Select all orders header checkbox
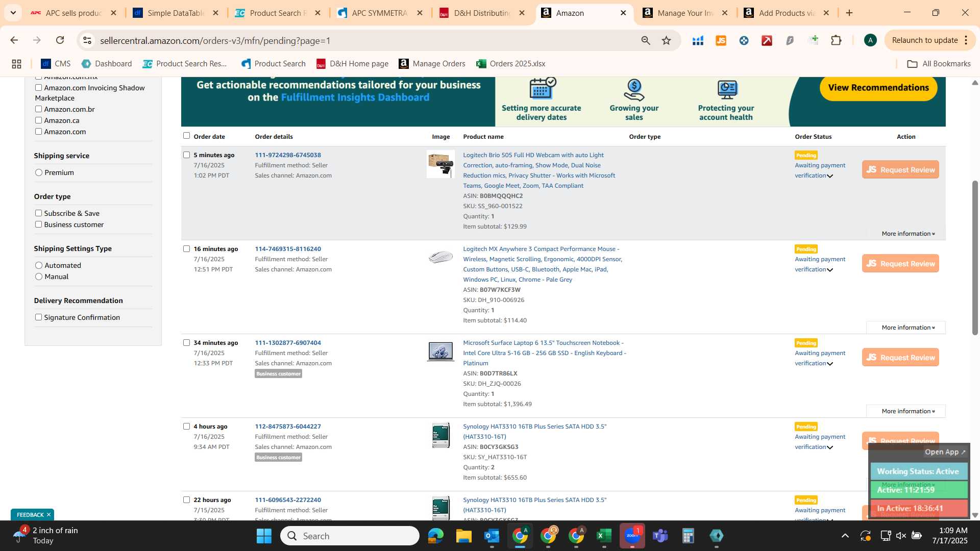This screenshot has width=980, height=551. point(186,136)
